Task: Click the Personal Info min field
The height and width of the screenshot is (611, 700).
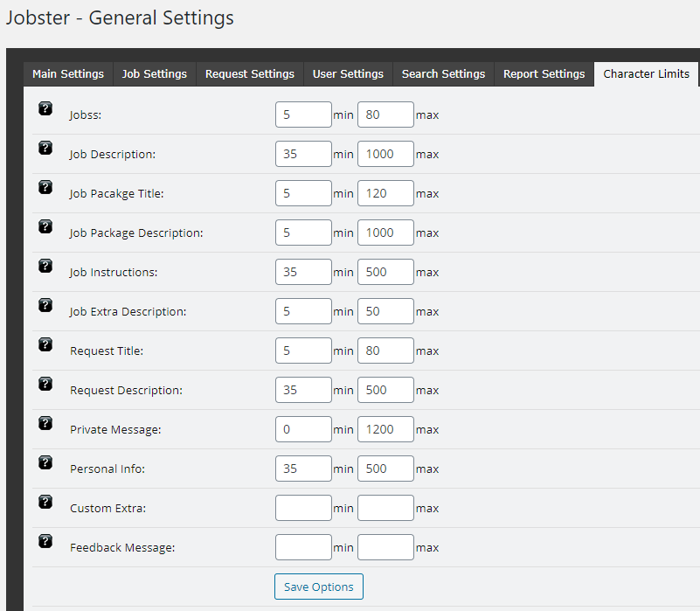Action: click(x=303, y=469)
